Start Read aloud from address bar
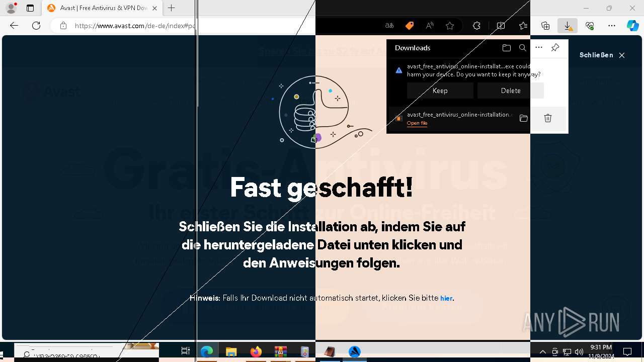 [x=430, y=26]
